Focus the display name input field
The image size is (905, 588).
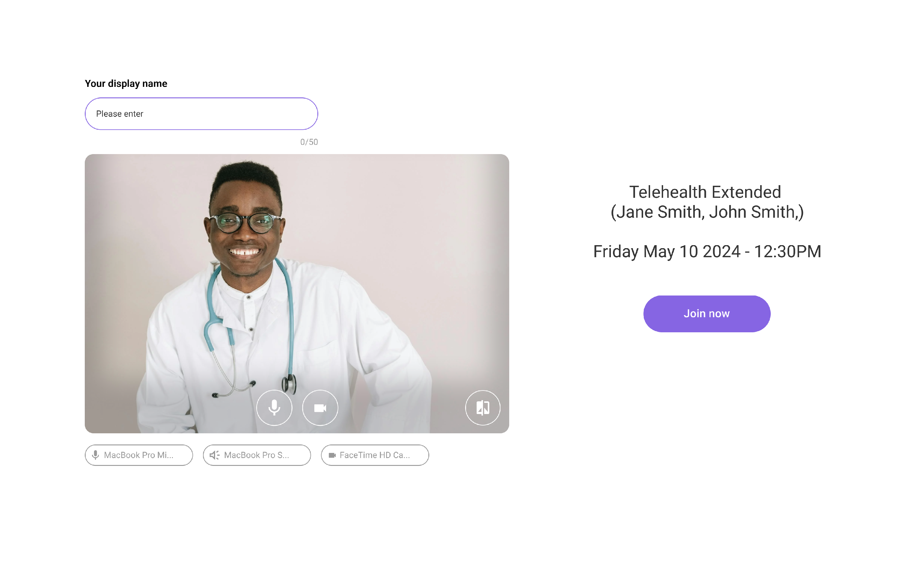(x=201, y=114)
